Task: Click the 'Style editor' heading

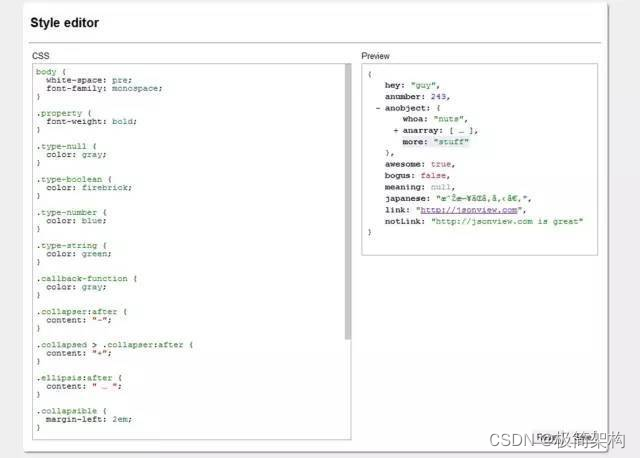Action: click(x=64, y=23)
